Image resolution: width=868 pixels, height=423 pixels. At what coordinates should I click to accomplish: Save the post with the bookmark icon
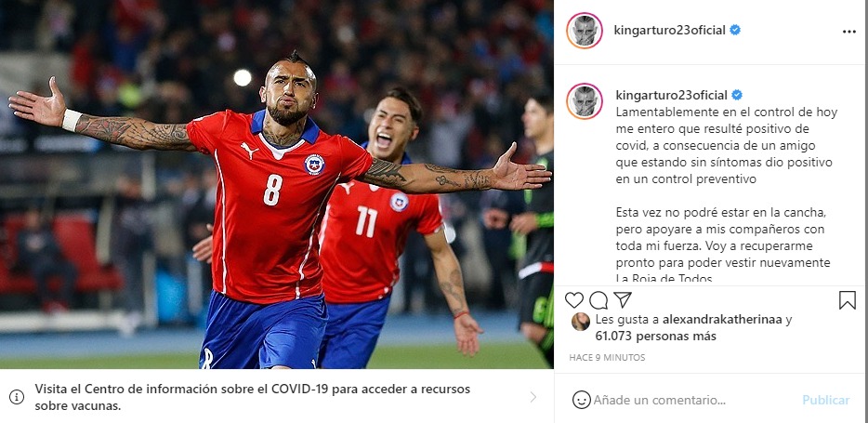coord(847,300)
